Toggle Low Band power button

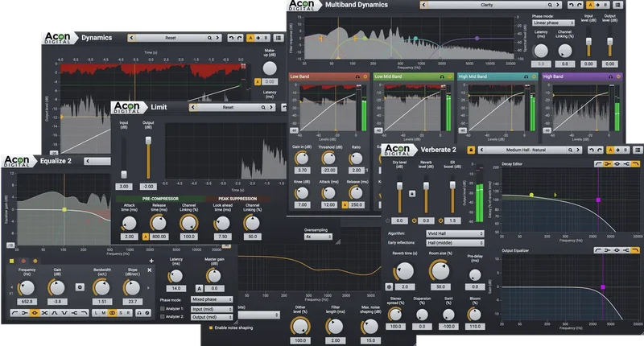pos(365,76)
